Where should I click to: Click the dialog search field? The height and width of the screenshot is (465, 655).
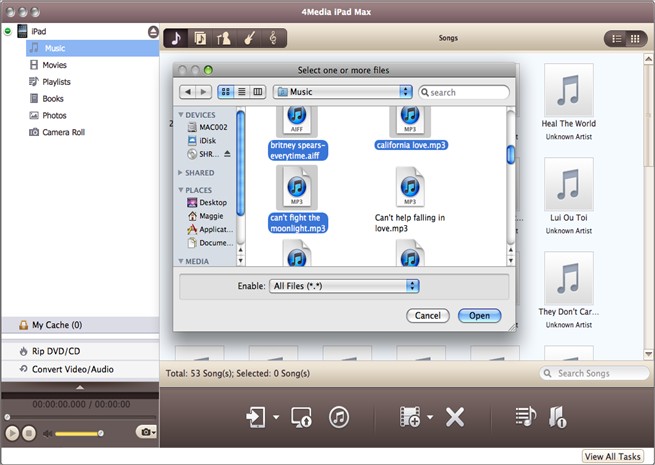coord(464,92)
